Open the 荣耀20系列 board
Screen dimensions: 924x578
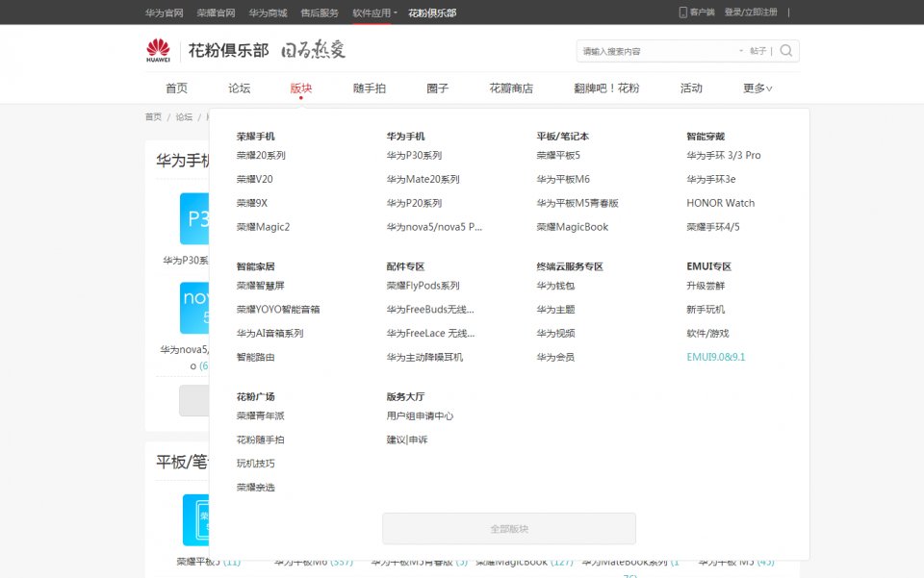(261, 156)
